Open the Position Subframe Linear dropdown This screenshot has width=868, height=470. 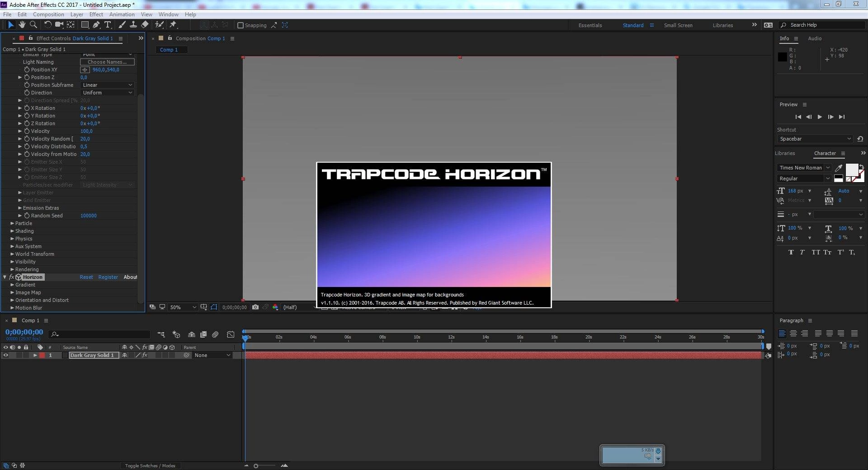(108, 85)
